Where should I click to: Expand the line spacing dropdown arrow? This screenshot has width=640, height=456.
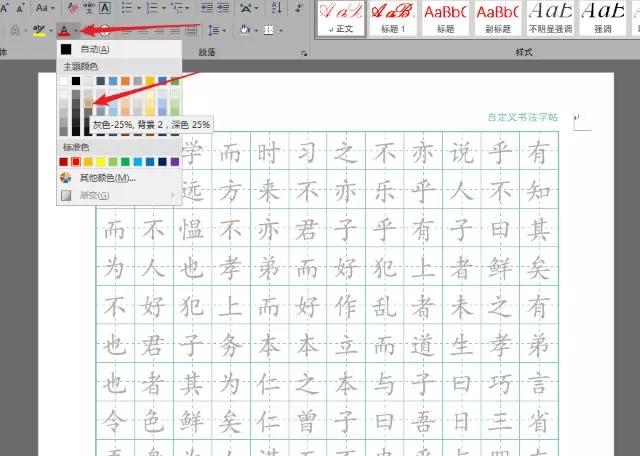coord(225,31)
